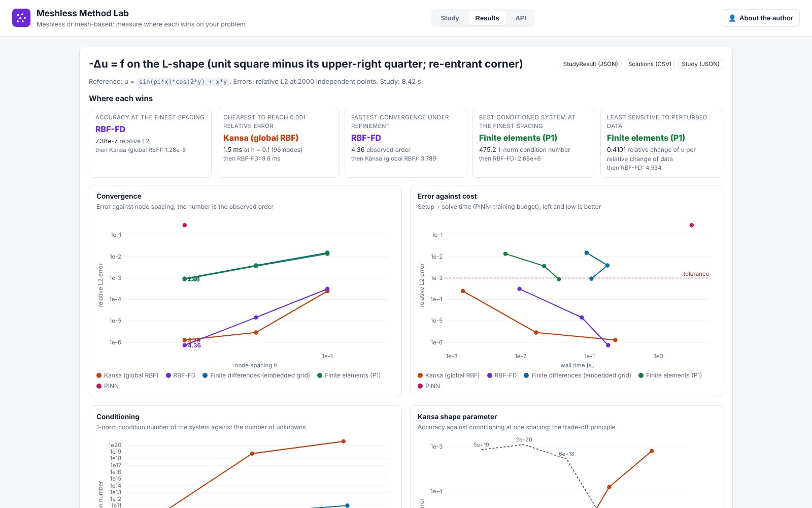812x508 pixels.
Task: Download StudyResult (JSON)
Action: pos(591,64)
